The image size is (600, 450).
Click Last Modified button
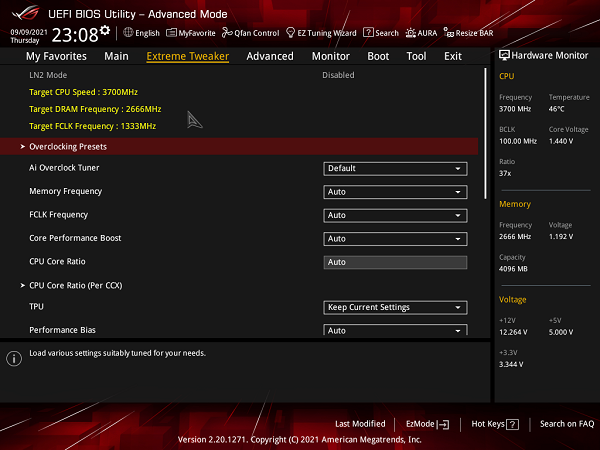[360, 424]
